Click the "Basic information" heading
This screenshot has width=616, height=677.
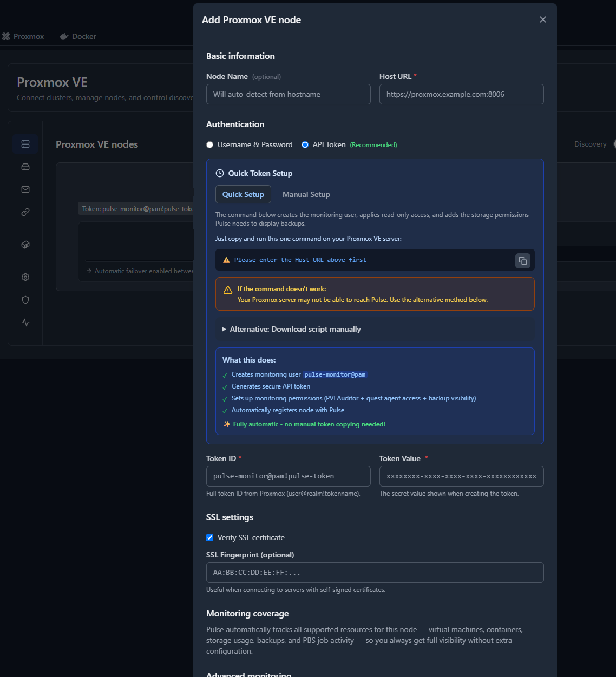point(240,56)
